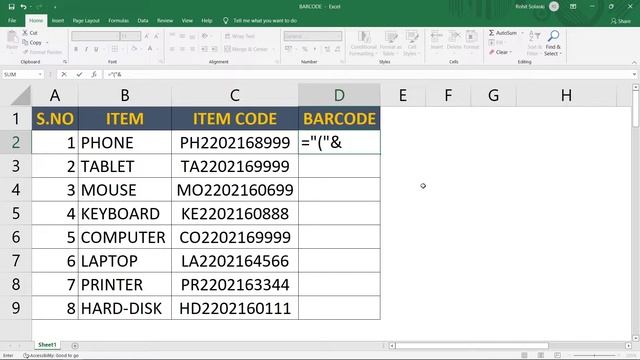
Task: Expand the Name Box dropdown arrow
Action: click(40, 74)
